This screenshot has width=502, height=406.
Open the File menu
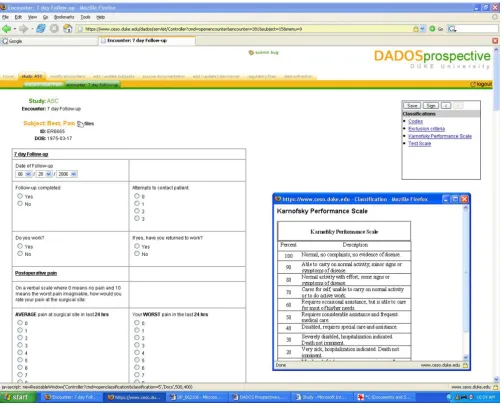[5, 17]
